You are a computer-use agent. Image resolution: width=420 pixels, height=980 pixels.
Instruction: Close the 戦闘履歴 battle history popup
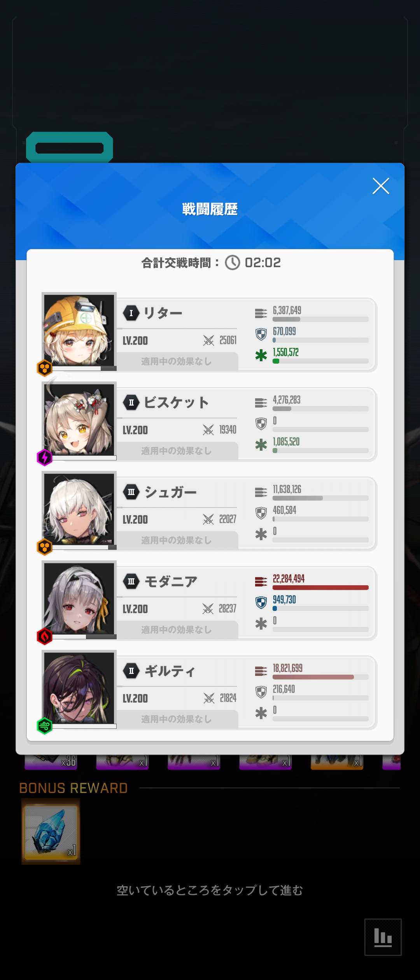click(x=381, y=186)
